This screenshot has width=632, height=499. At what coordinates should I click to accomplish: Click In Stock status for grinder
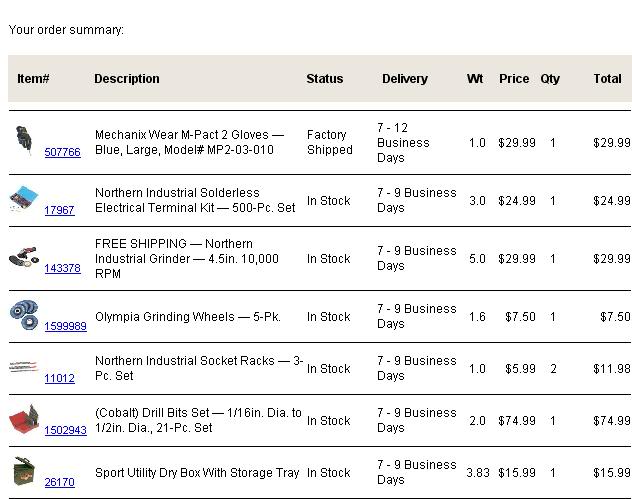[328, 259]
